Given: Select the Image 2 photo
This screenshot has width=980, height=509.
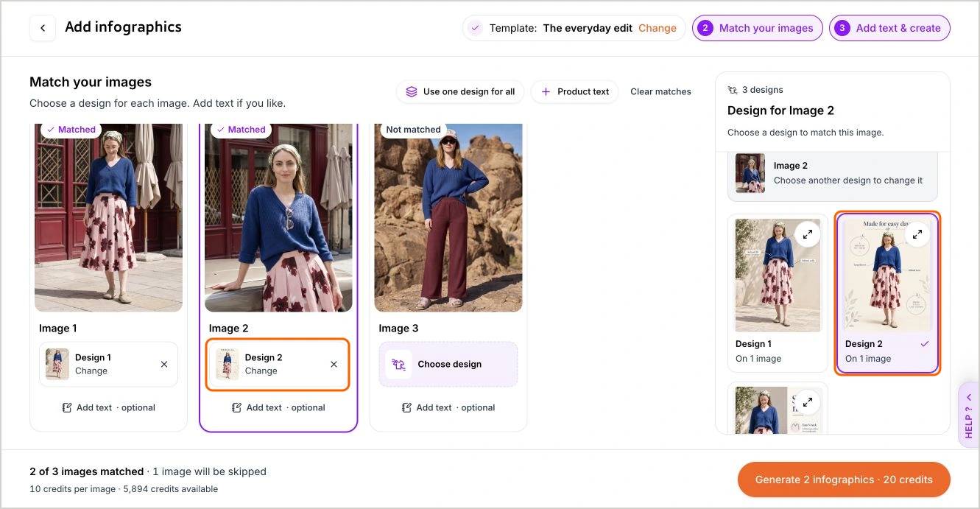Looking at the screenshot, I should pos(278,217).
